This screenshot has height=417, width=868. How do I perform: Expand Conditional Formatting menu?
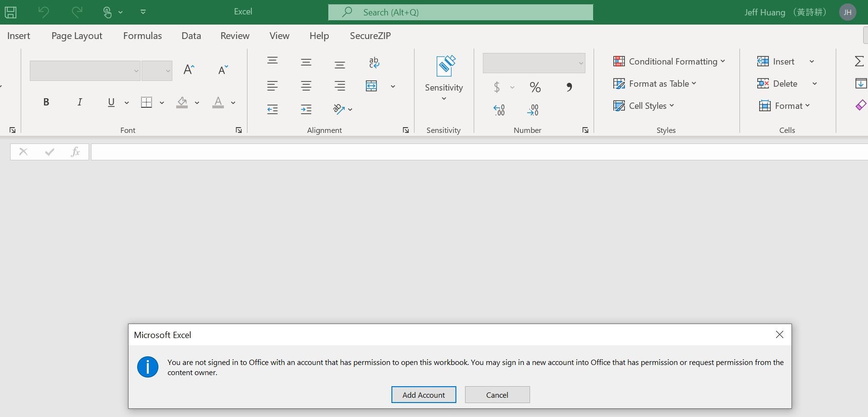pyautogui.click(x=669, y=61)
